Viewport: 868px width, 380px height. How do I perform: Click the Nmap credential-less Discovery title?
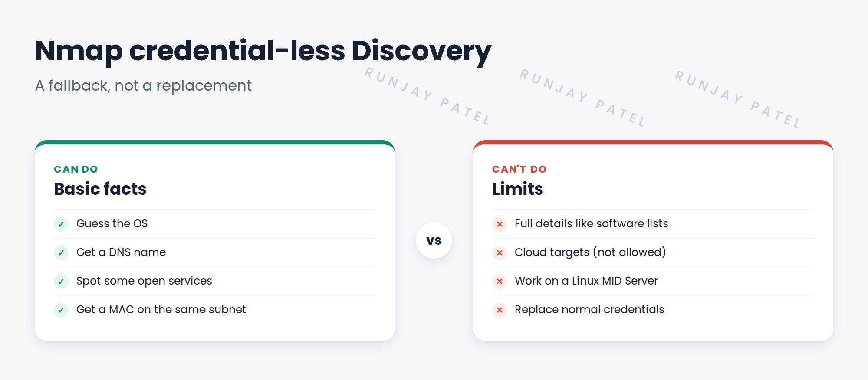tap(263, 51)
